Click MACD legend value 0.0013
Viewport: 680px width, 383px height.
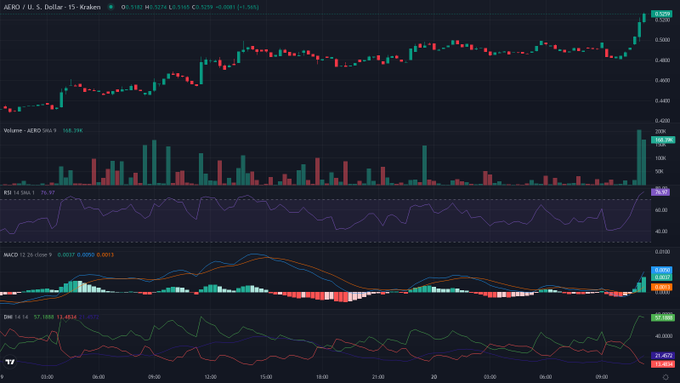pyautogui.click(x=105, y=255)
